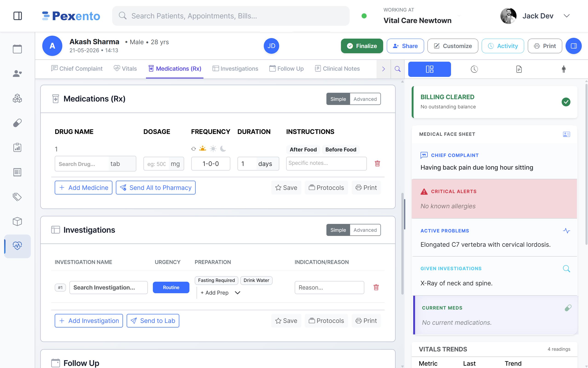
Task: Switch Medications to Simple mode
Action: pyautogui.click(x=338, y=99)
